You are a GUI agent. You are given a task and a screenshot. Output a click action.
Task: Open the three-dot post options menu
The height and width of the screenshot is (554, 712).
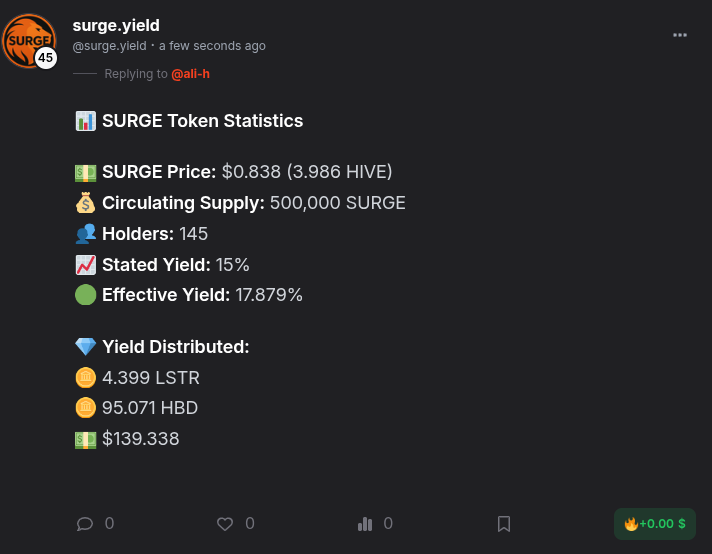point(679,35)
